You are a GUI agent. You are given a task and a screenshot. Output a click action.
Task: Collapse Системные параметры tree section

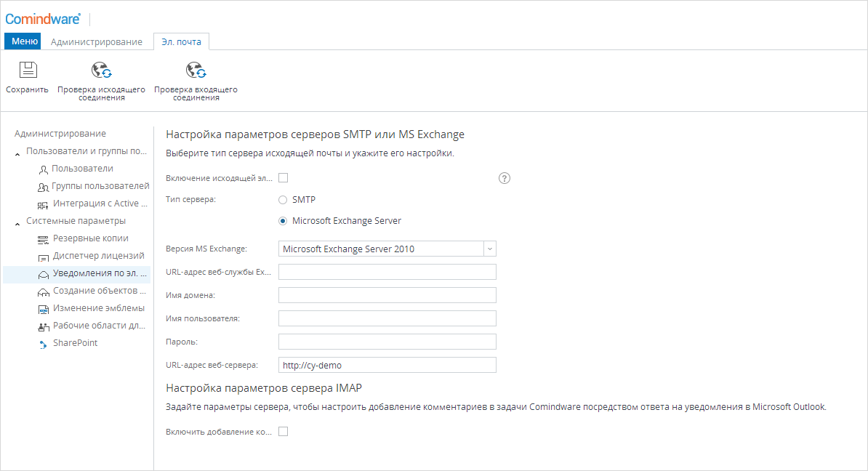click(17, 224)
